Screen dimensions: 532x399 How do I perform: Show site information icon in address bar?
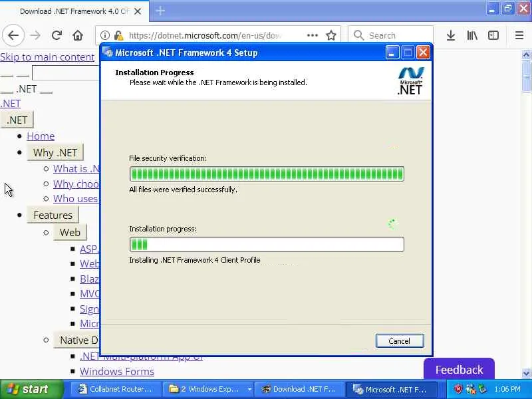tap(105, 35)
